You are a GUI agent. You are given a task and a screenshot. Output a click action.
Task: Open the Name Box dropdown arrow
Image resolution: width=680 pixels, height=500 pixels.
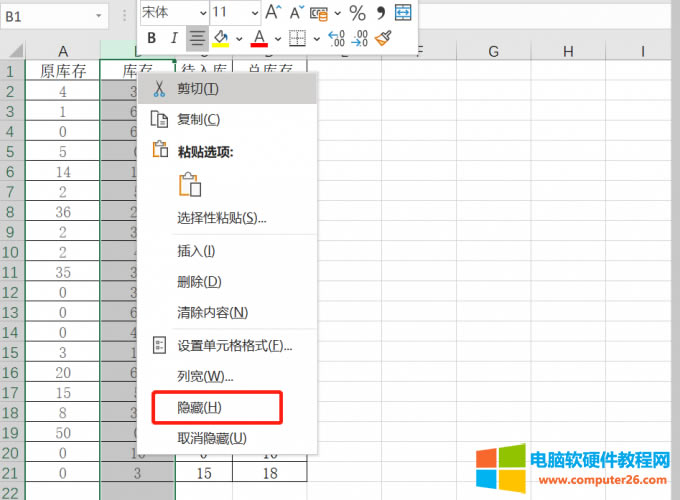point(99,16)
